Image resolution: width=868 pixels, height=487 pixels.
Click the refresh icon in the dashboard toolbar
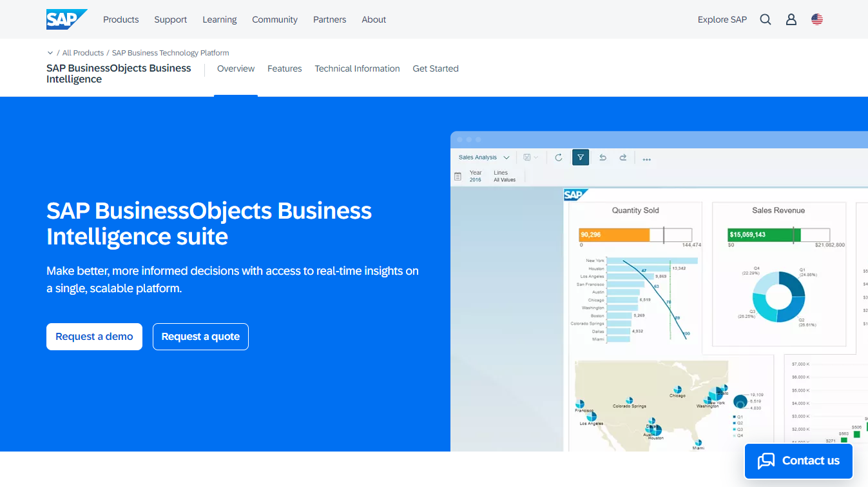click(x=559, y=157)
